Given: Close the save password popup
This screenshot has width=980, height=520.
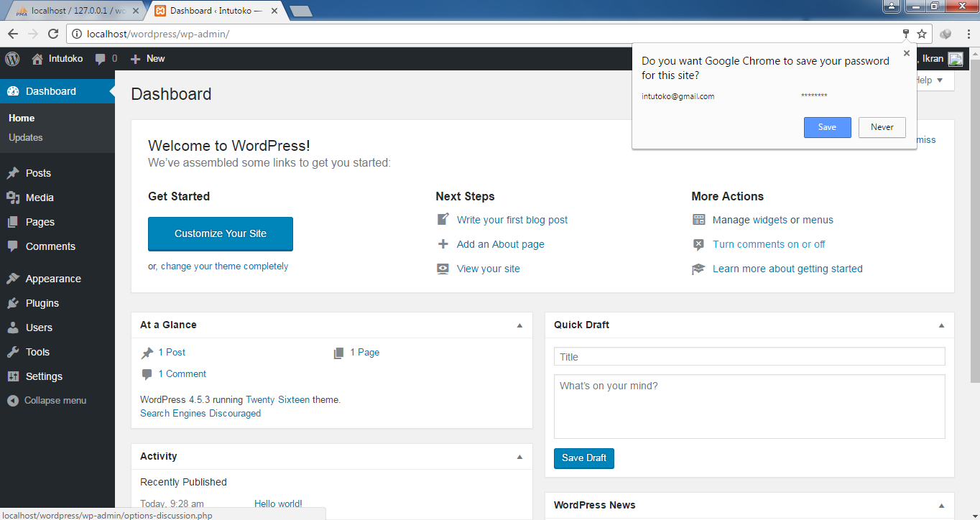Looking at the screenshot, I should pos(907,53).
